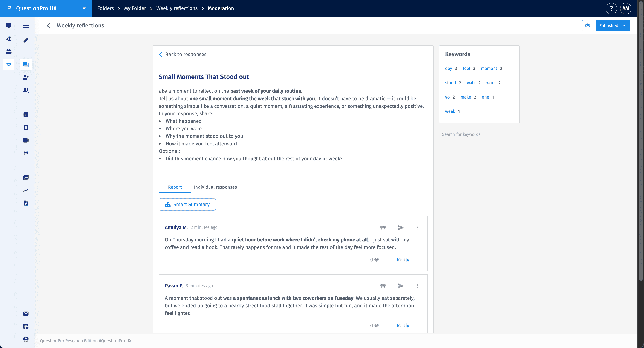The width and height of the screenshot is (644, 348).
Task: Click the help question mark icon
Action: tap(611, 8)
